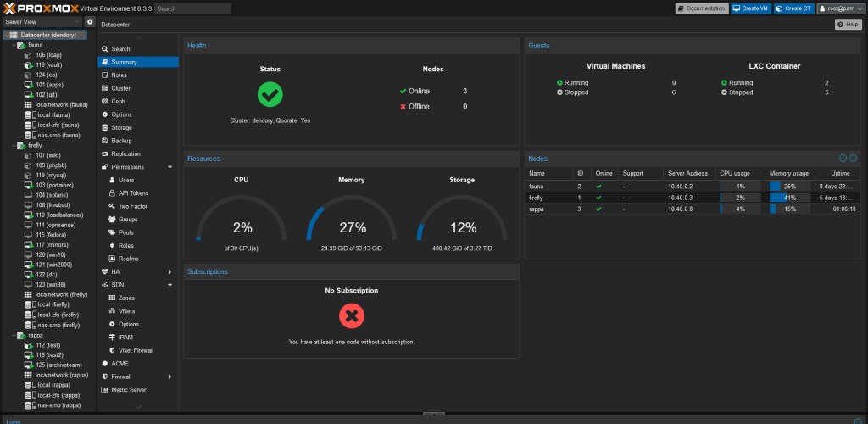Image resolution: width=868 pixels, height=424 pixels.
Task: Sort by the Uptime column header
Action: [x=837, y=173]
